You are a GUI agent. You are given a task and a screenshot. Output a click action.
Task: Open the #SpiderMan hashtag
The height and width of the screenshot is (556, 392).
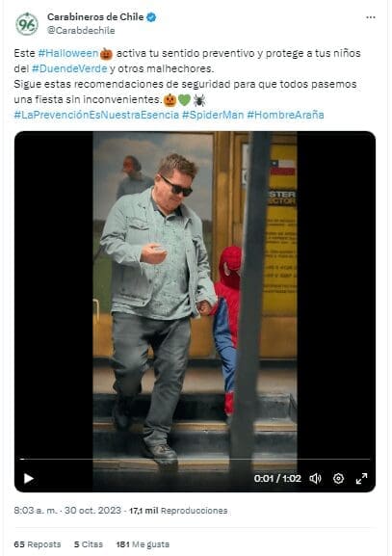pos(213,115)
